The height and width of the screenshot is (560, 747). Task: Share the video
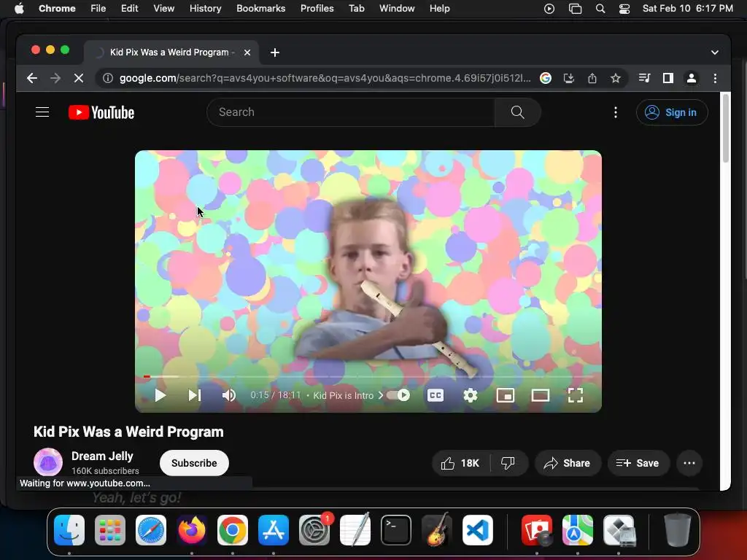coord(568,463)
